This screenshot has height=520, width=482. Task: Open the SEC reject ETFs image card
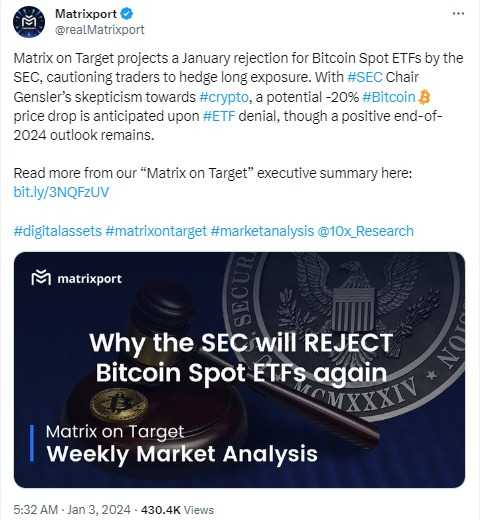click(239, 370)
